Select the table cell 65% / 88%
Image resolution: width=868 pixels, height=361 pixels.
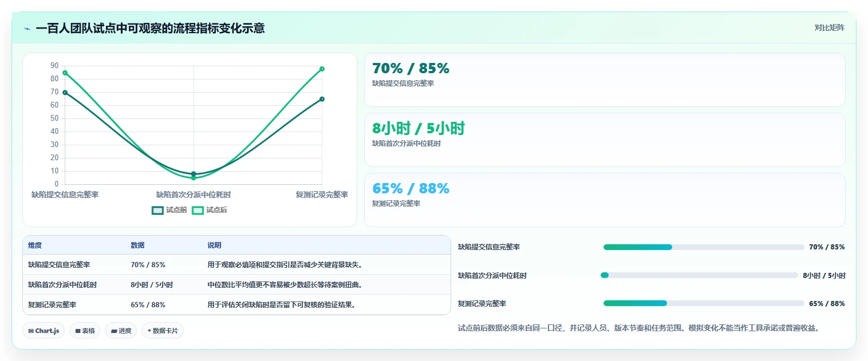(148, 305)
